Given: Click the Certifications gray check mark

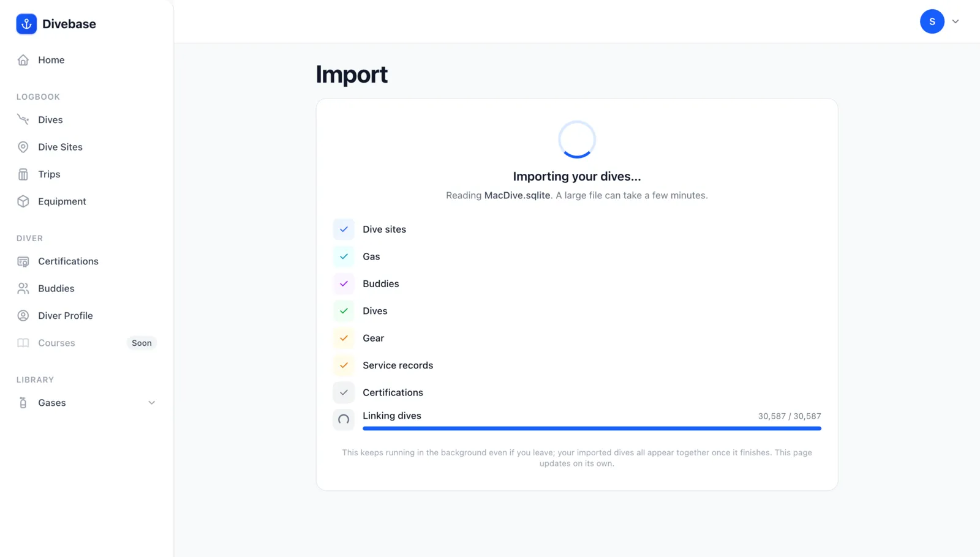Looking at the screenshot, I should point(344,393).
